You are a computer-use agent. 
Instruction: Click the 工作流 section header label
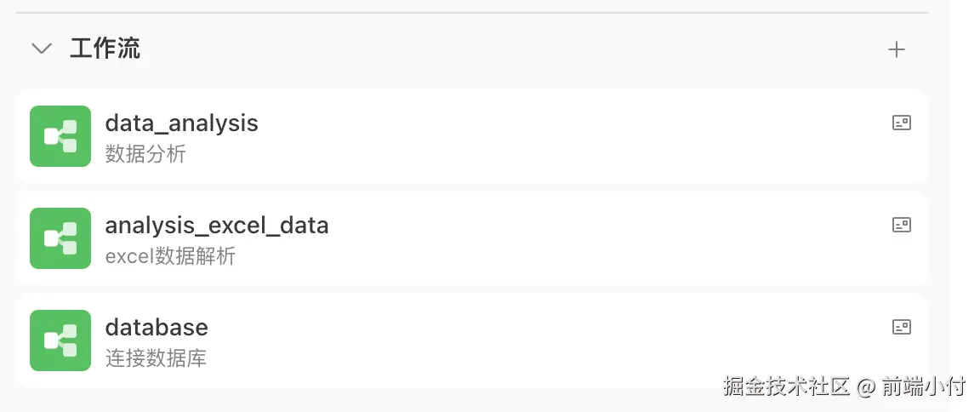click(105, 49)
